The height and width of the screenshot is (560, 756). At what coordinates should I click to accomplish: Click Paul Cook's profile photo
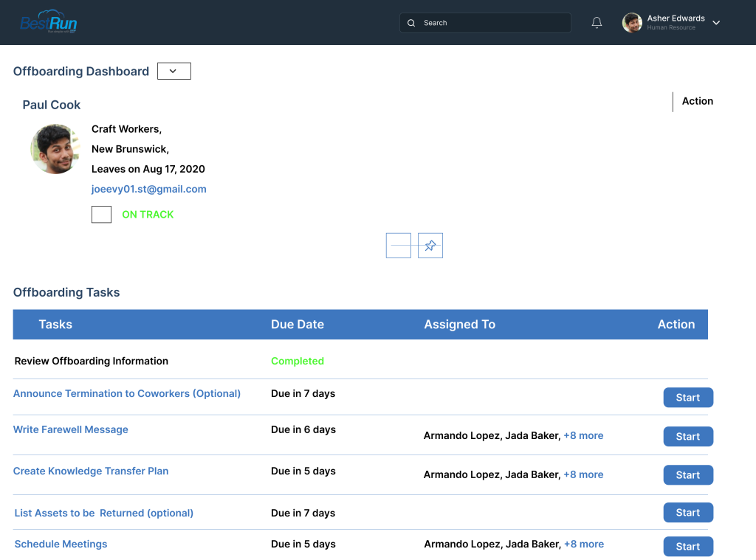(55, 148)
